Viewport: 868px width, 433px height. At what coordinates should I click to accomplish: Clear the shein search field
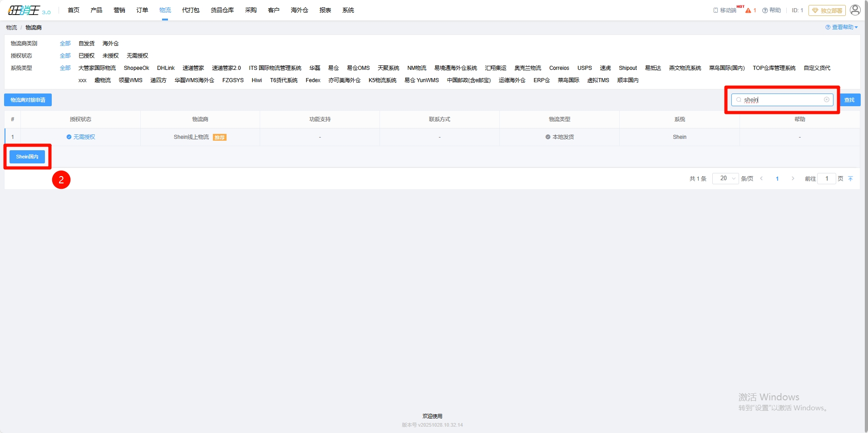point(827,100)
